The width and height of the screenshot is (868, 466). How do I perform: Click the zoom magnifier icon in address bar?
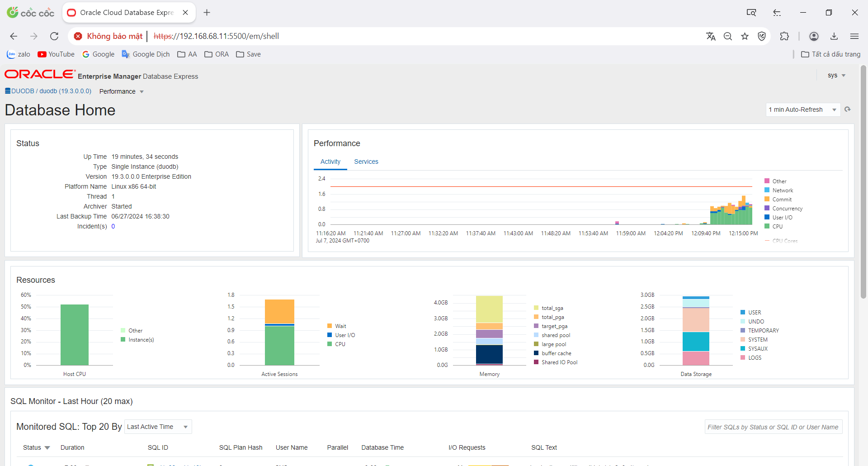coord(728,36)
